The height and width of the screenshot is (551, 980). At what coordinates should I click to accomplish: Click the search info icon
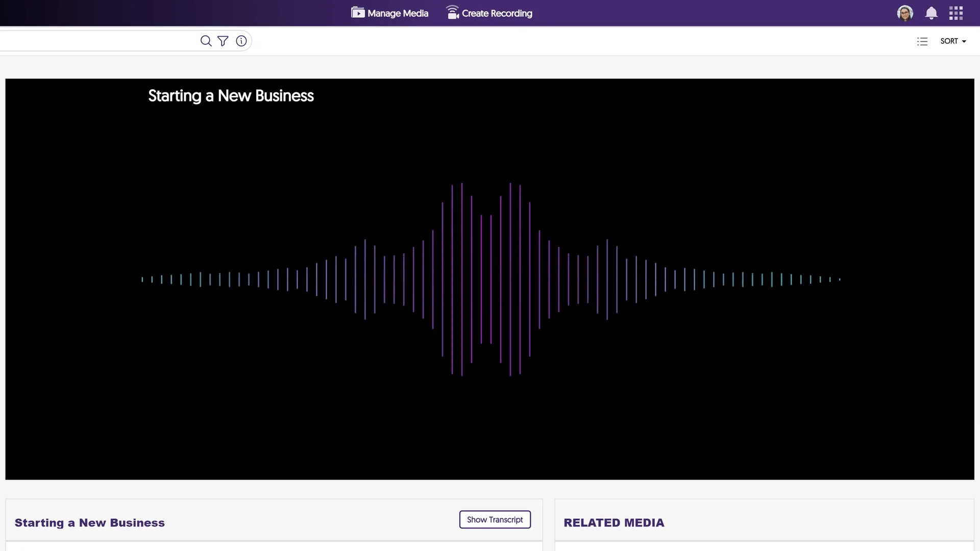[241, 41]
